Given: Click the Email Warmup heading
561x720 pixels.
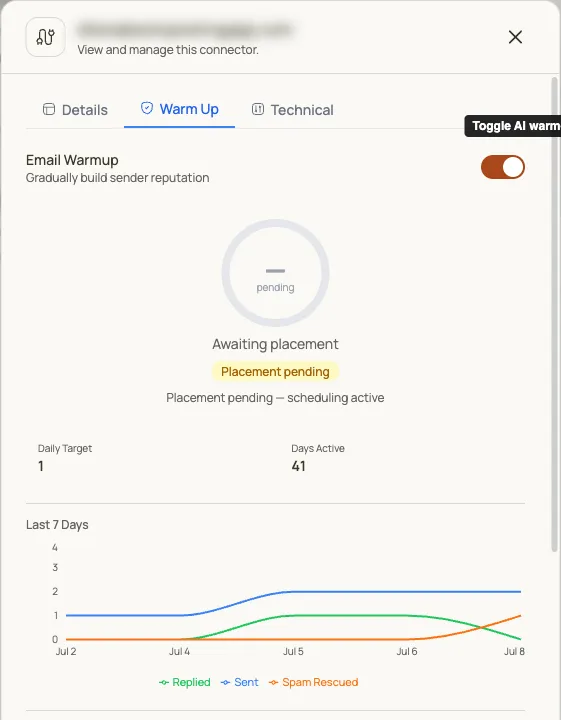Looking at the screenshot, I should [x=72, y=160].
